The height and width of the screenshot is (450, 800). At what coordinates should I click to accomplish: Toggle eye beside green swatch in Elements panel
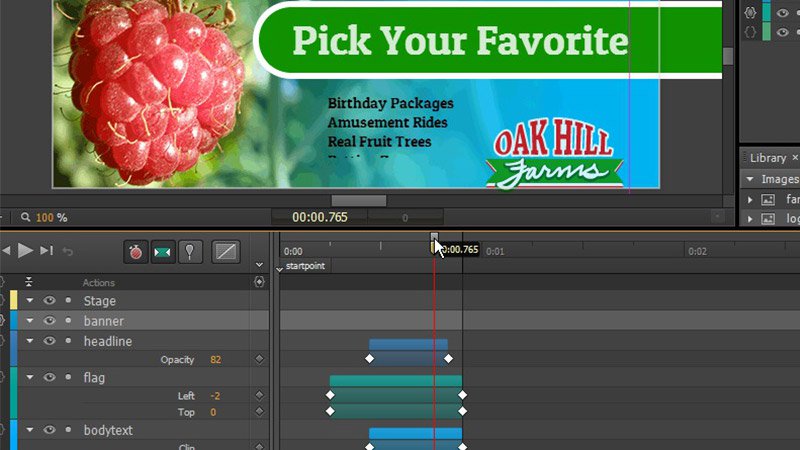pos(782,32)
